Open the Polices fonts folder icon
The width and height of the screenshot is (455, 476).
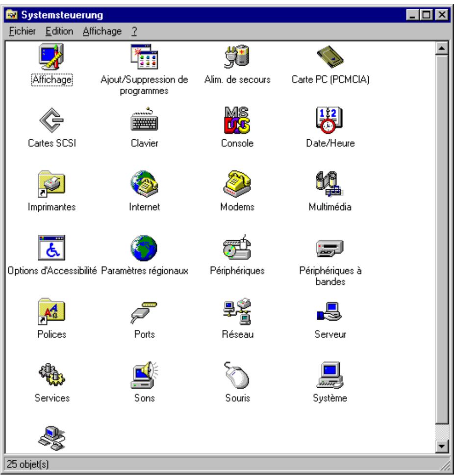point(51,311)
